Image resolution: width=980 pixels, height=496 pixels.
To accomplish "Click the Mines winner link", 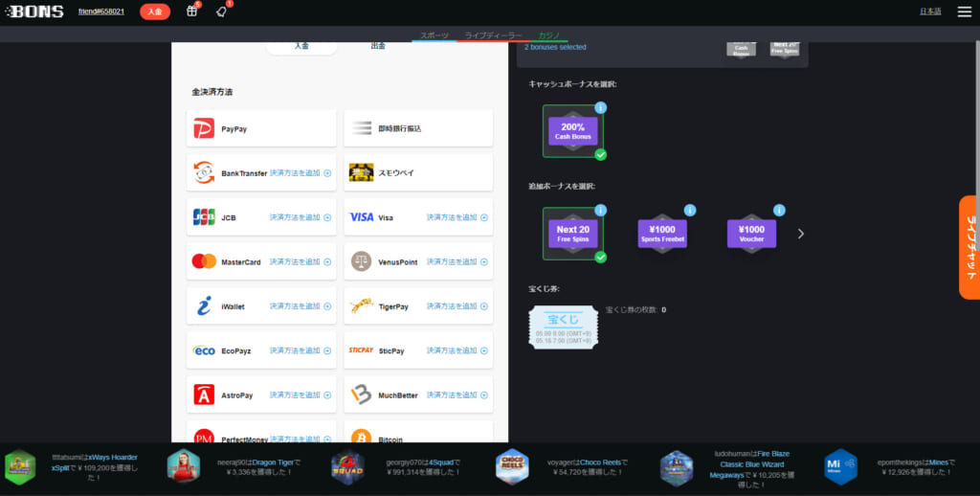I will [x=938, y=462].
